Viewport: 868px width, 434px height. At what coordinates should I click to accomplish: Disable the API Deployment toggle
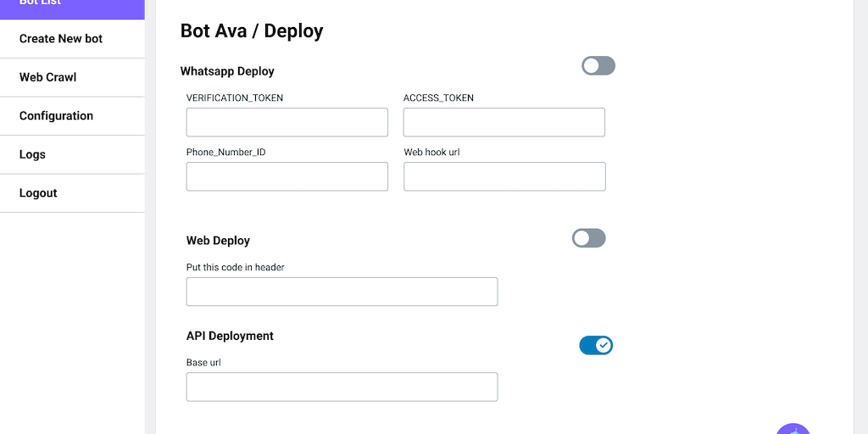[x=596, y=345]
